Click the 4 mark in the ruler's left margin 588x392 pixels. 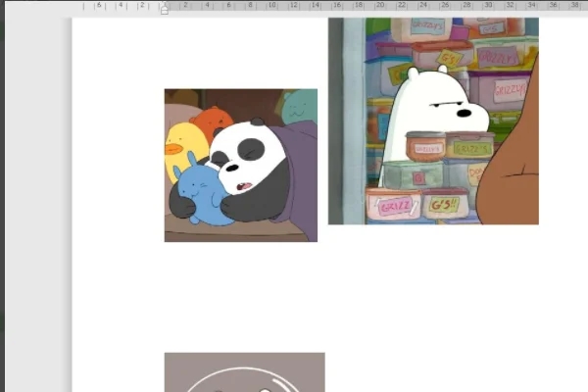121,5
